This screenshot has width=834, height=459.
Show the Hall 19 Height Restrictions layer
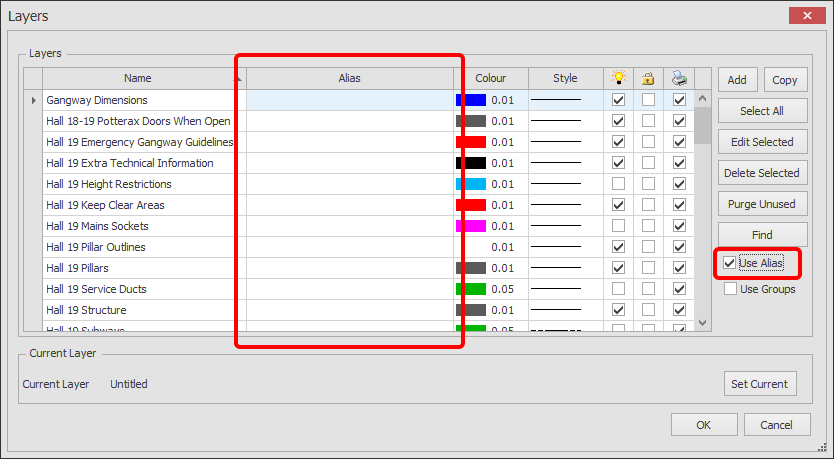pos(618,184)
